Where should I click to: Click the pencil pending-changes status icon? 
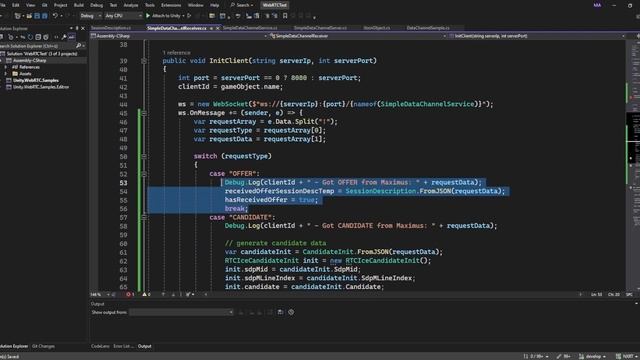pyautogui.click(x=563, y=356)
